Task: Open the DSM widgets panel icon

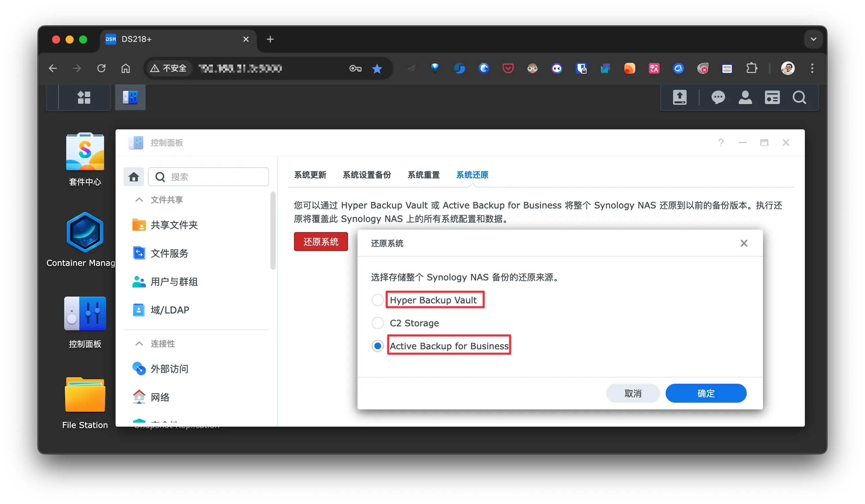Action: tap(772, 97)
